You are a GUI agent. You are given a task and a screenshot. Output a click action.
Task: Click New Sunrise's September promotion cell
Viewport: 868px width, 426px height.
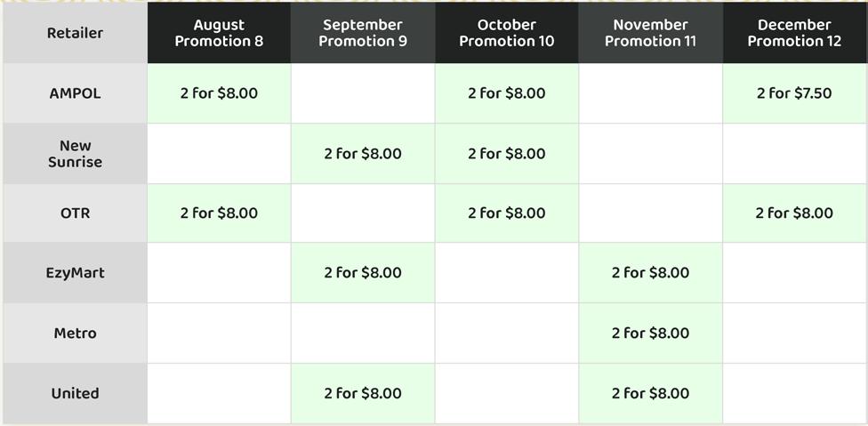(363, 154)
